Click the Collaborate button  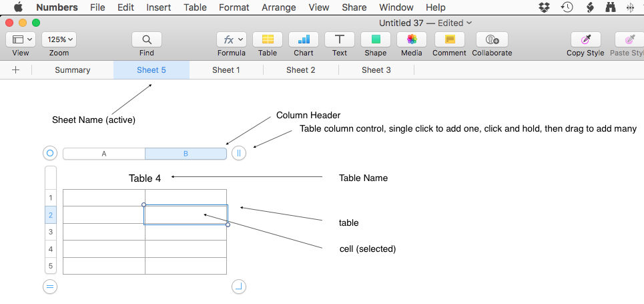tap(492, 39)
